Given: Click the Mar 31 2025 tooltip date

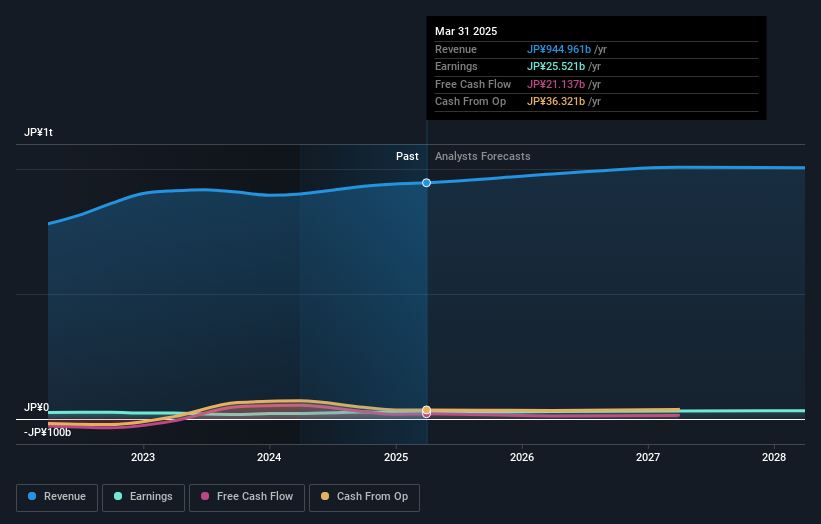Looking at the screenshot, I should point(466,31).
